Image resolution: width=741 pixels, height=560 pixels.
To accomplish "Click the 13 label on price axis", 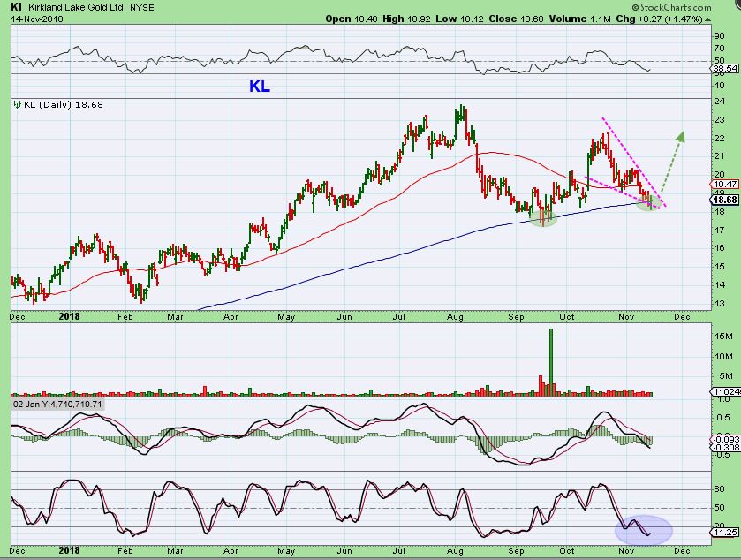I will click(720, 303).
